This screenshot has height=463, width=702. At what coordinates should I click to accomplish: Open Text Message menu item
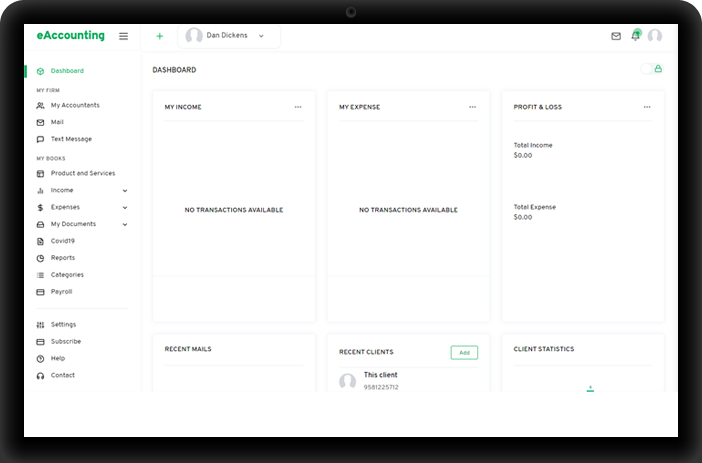click(71, 139)
